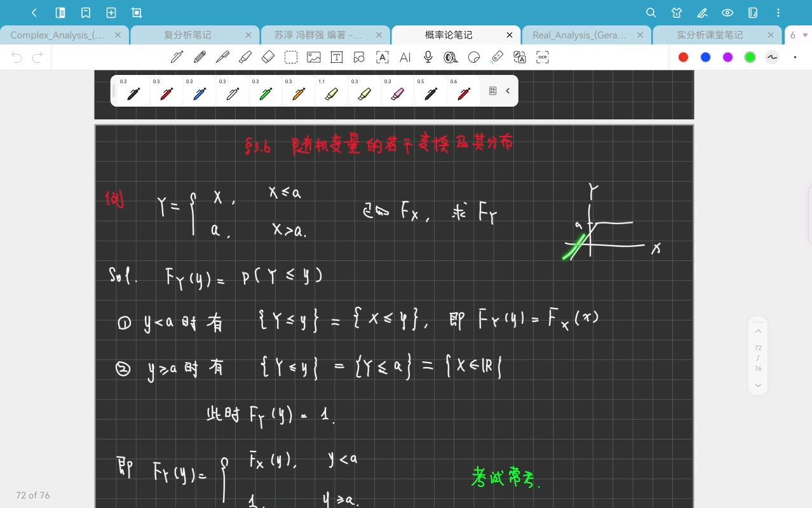812x508 pixels.
Task: Open the theme shirt icon
Action: point(677,13)
